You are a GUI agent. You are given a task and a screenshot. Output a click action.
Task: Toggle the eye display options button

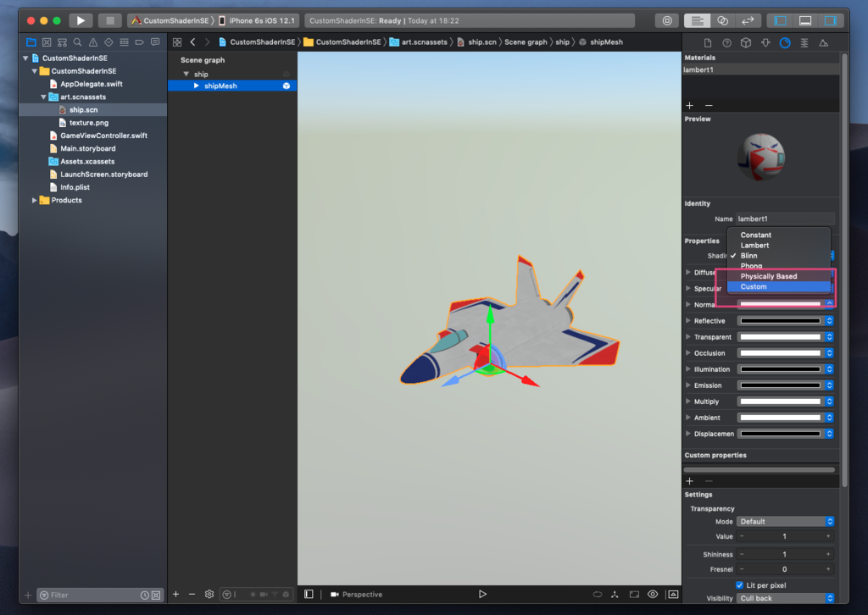pyautogui.click(x=653, y=594)
